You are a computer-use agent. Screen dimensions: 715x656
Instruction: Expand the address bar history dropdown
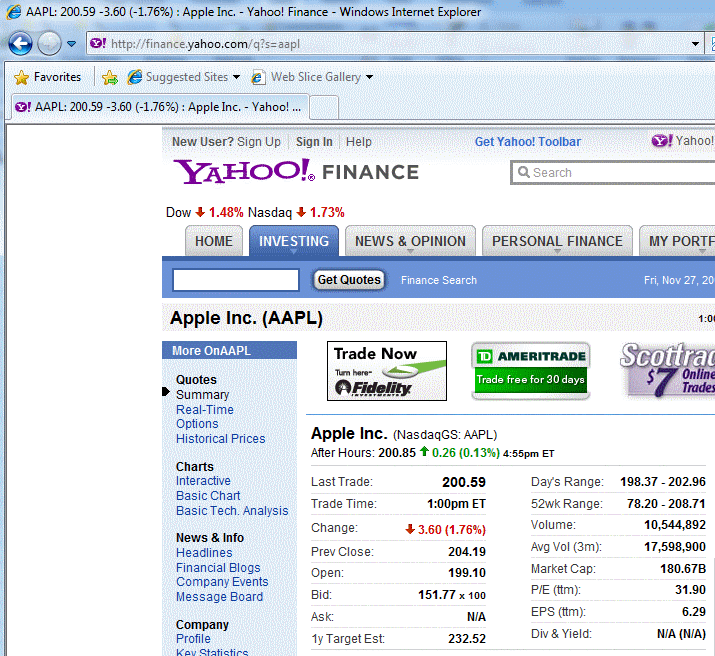tap(695, 44)
